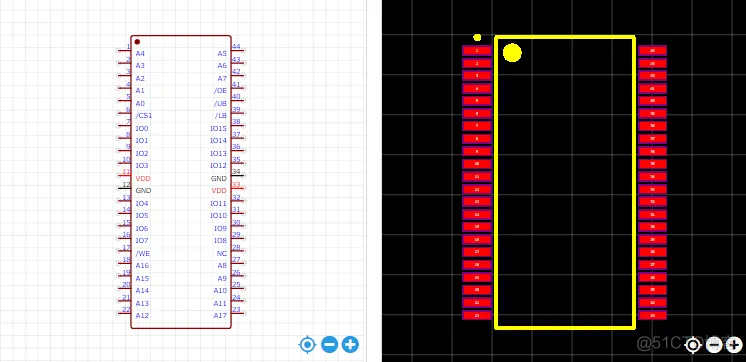Select the red VDD label at pin 11

coord(143,178)
